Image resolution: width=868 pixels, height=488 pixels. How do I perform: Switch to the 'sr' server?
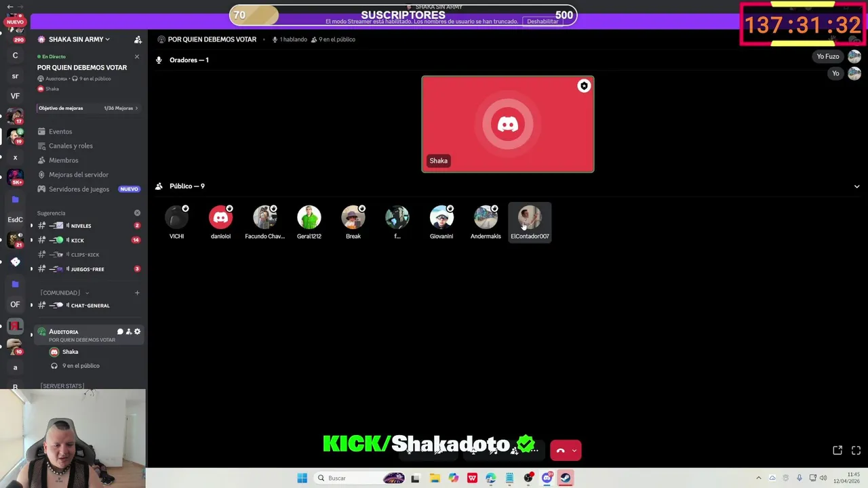coord(15,76)
